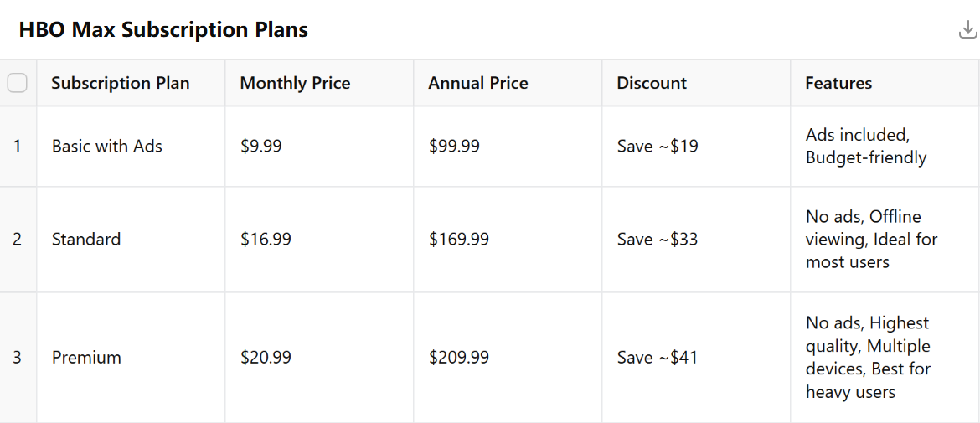Screen dimensions: 980x423
Task: Select the Save ~$41 discount cell
Action: click(x=658, y=358)
